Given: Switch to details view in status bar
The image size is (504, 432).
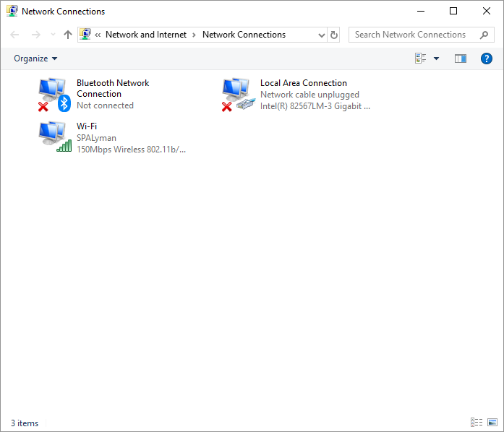Looking at the screenshot, I should click(x=477, y=422).
